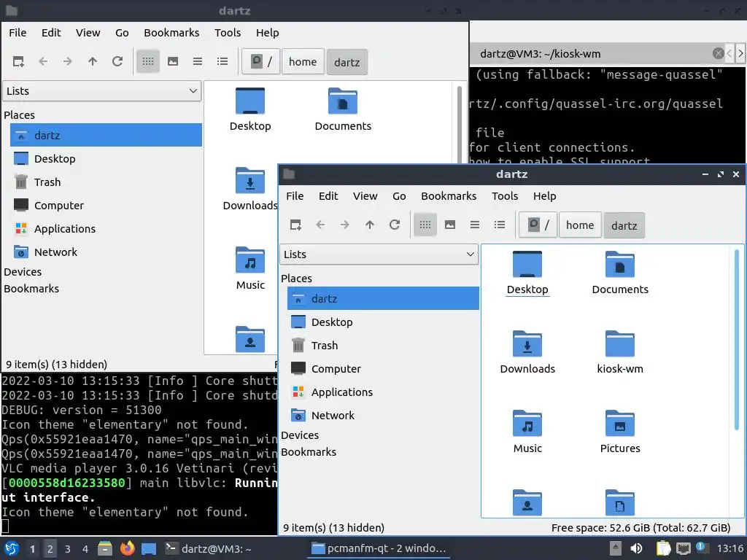Open new tab in back dartz window

[x=18, y=61]
